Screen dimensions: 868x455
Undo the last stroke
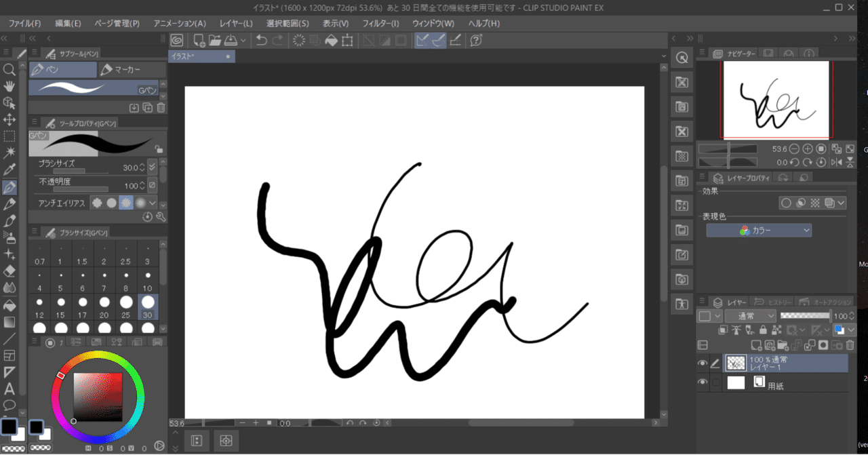[x=262, y=40]
